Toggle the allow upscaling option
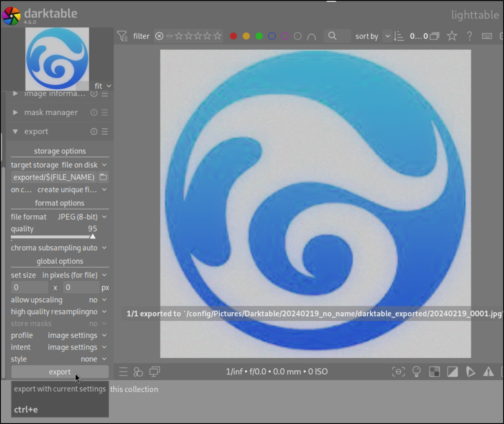 point(60,300)
